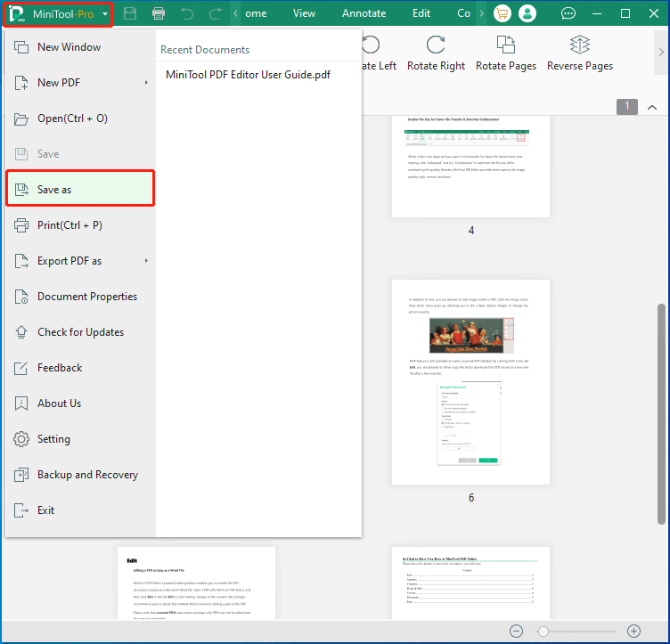Screen dimensions: 670x644
Task: Select page 6 thumbnail
Action: click(x=471, y=382)
